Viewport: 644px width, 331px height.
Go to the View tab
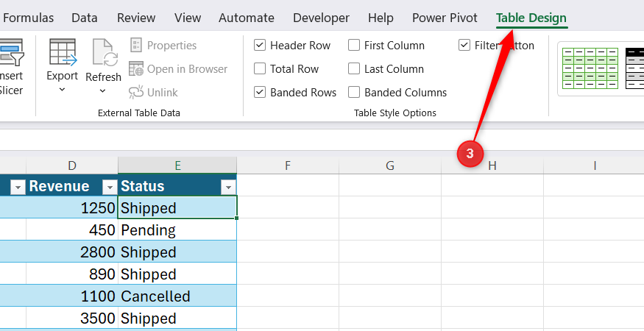click(187, 18)
